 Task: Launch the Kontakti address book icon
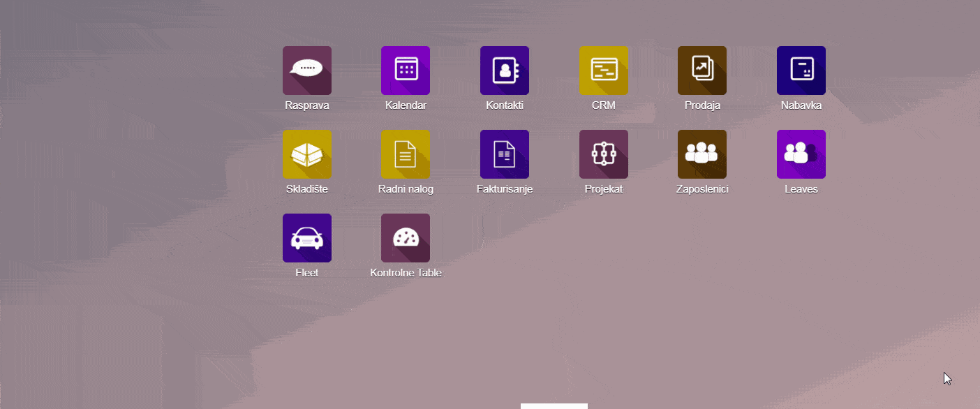pos(505,70)
